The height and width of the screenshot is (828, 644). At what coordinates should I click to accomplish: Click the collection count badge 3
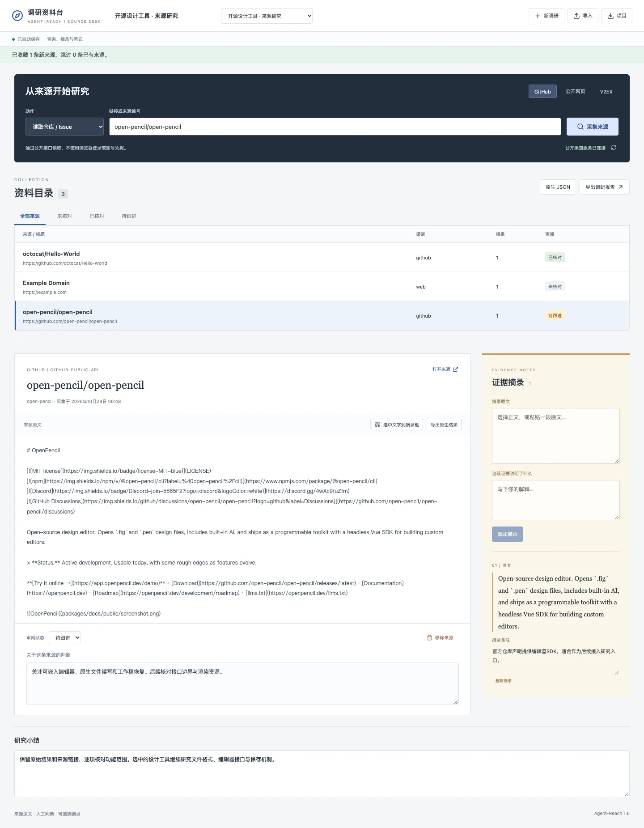pyautogui.click(x=63, y=194)
